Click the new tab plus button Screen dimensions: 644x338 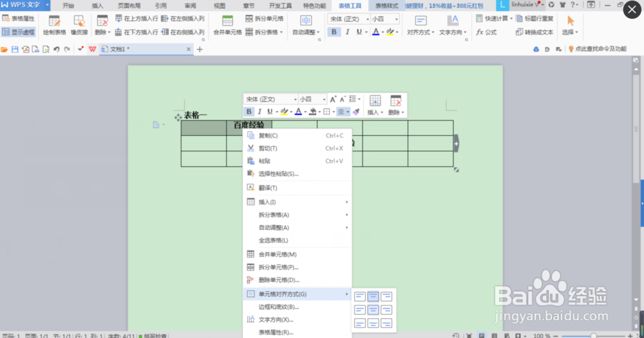tap(200, 50)
